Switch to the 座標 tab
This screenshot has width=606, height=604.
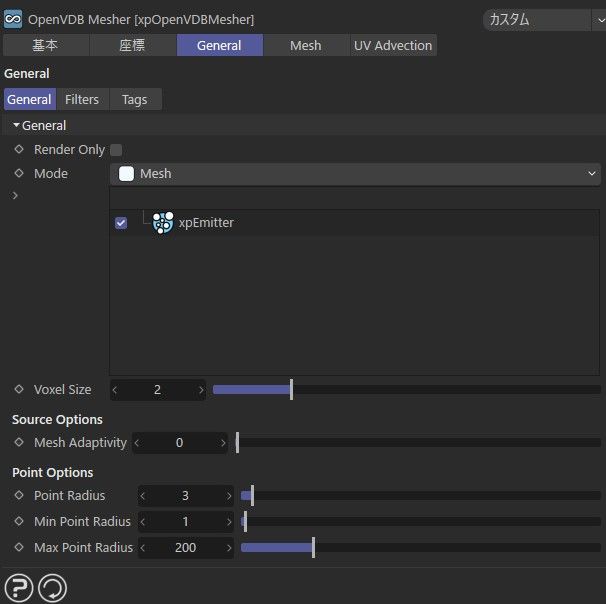coord(133,45)
